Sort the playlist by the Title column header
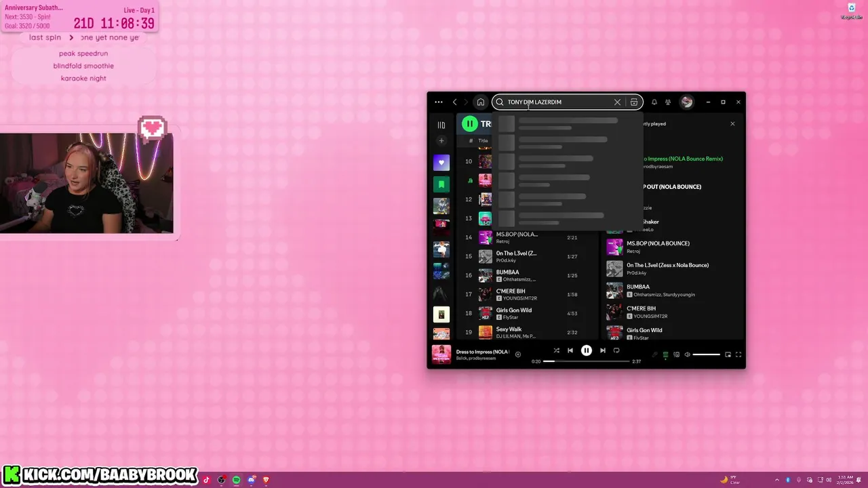868x488 pixels. [483, 140]
